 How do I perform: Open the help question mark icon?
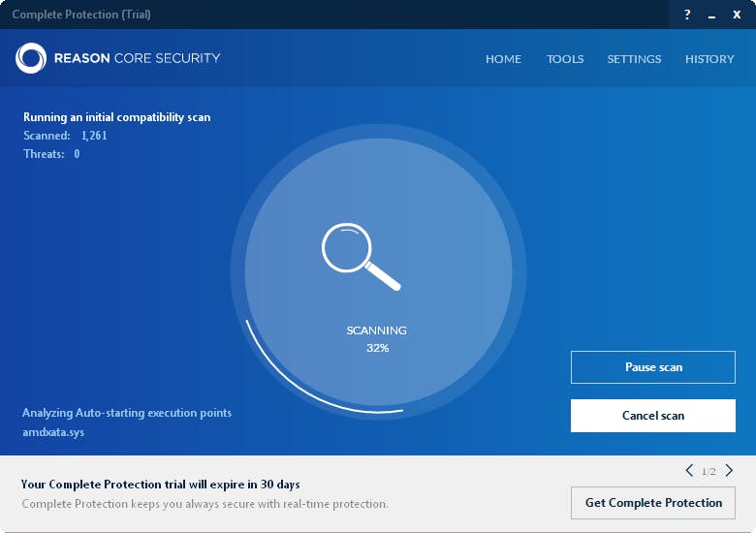[687, 15]
